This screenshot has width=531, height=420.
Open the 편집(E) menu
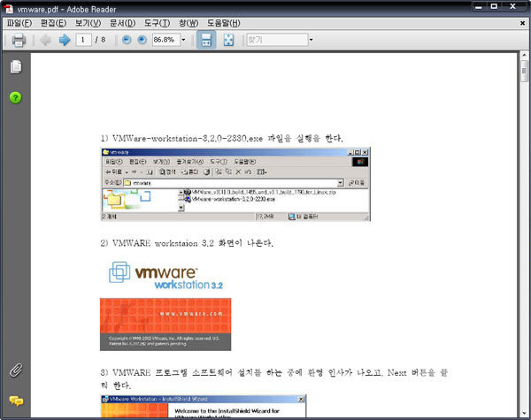[x=53, y=23]
